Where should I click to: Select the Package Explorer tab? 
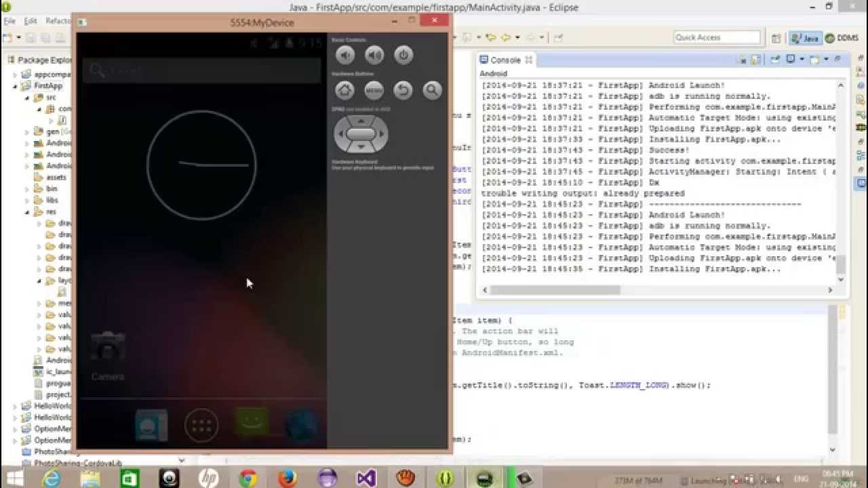pos(39,60)
